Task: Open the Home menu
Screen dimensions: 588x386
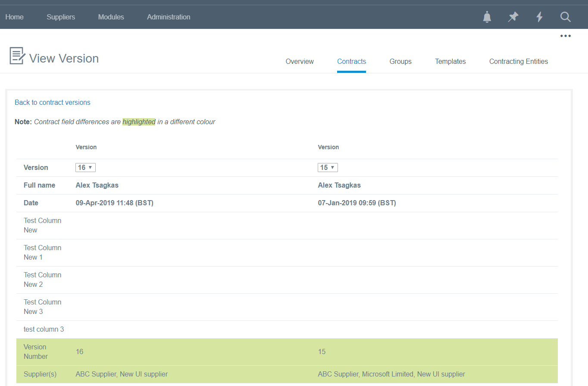Action: 15,17
